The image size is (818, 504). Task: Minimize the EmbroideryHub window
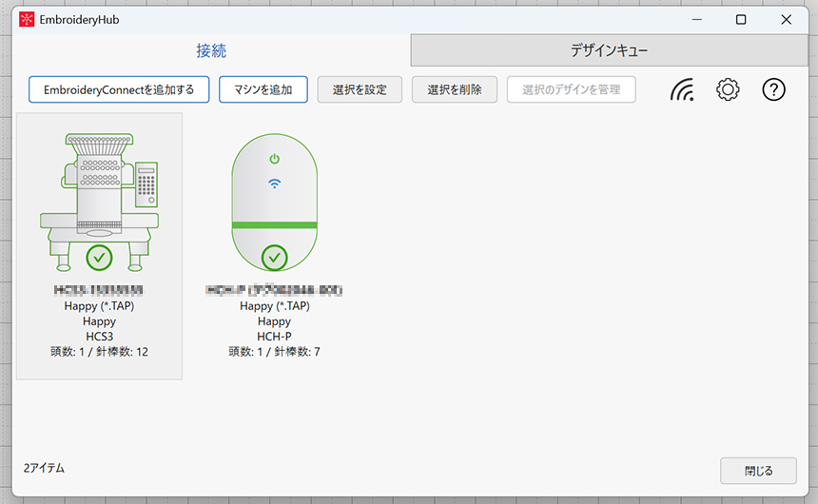pyautogui.click(x=697, y=20)
